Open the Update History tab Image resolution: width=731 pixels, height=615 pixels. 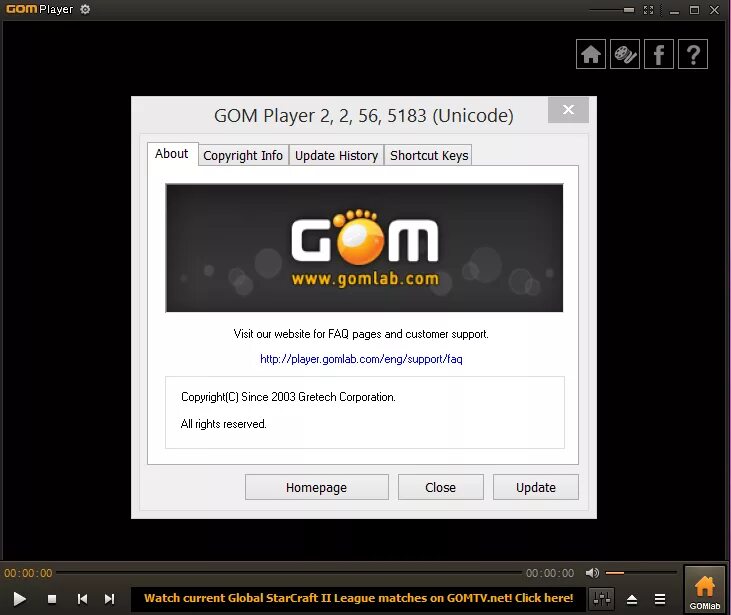tap(336, 156)
